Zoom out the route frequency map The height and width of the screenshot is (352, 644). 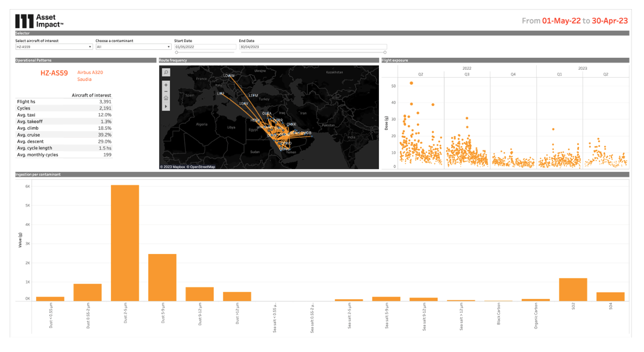click(x=166, y=91)
